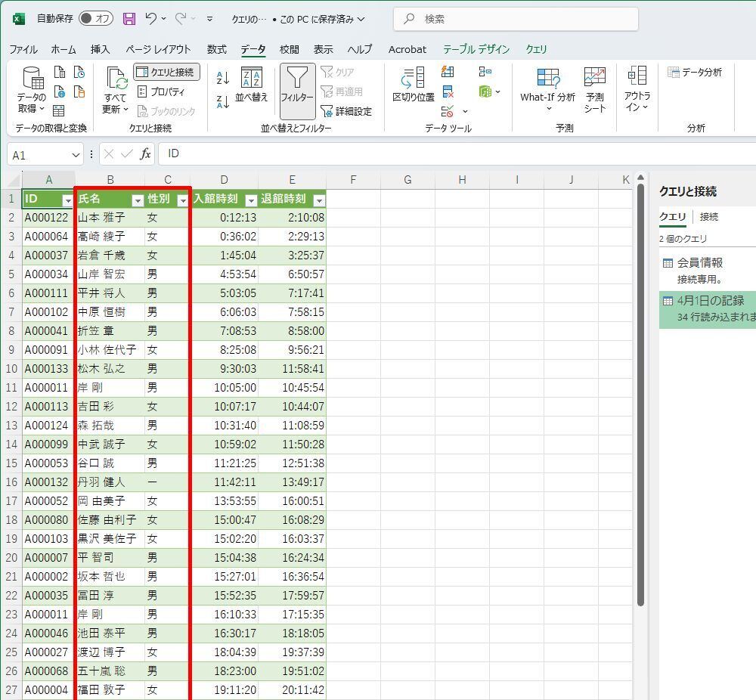756x700 pixels.
Task: Switch to the green クエリ ribbon tab
Action: [536, 49]
